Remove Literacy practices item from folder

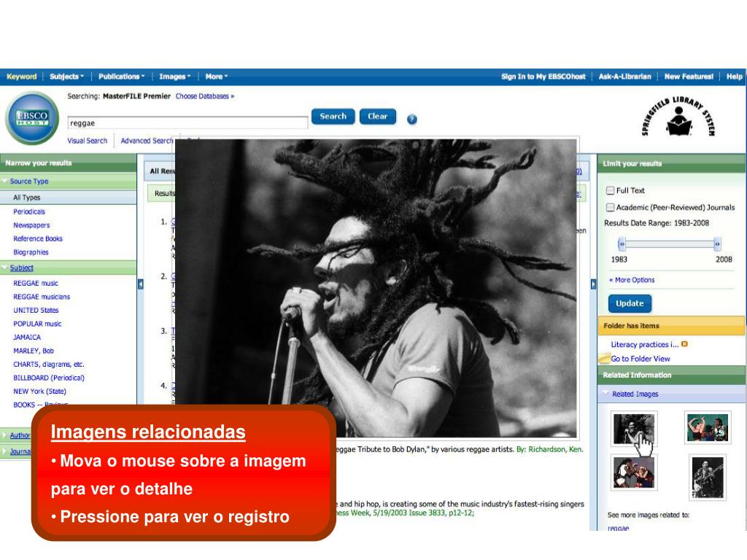[x=684, y=344]
